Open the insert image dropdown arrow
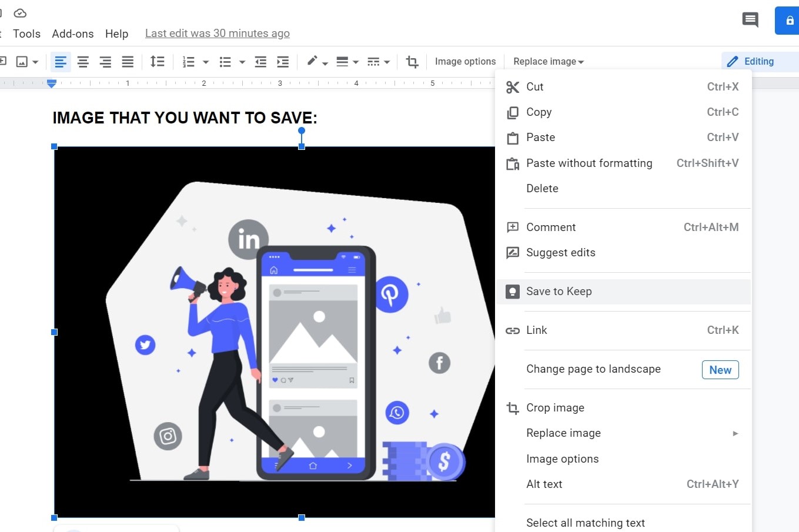 tap(35, 62)
